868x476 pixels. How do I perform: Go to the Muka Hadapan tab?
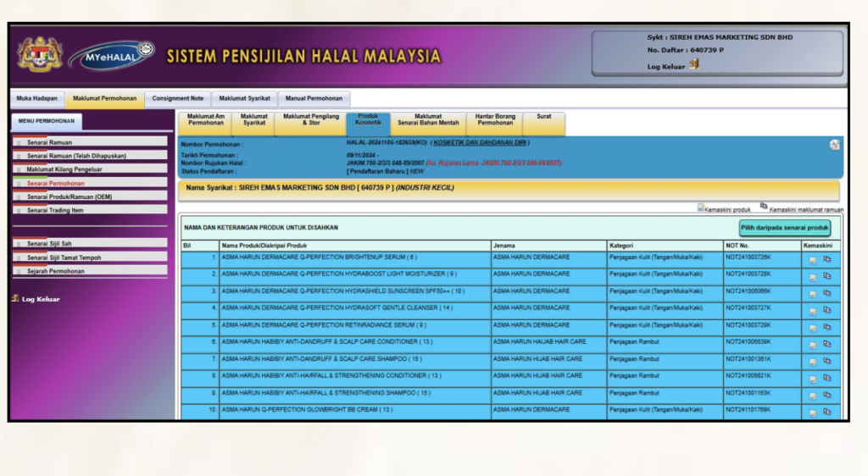point(36,98)
